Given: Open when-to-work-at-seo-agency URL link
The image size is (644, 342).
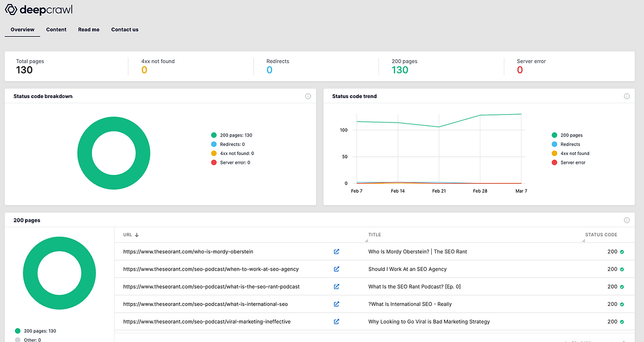Looking at the screenshot, I should click(x=211, y=269).
